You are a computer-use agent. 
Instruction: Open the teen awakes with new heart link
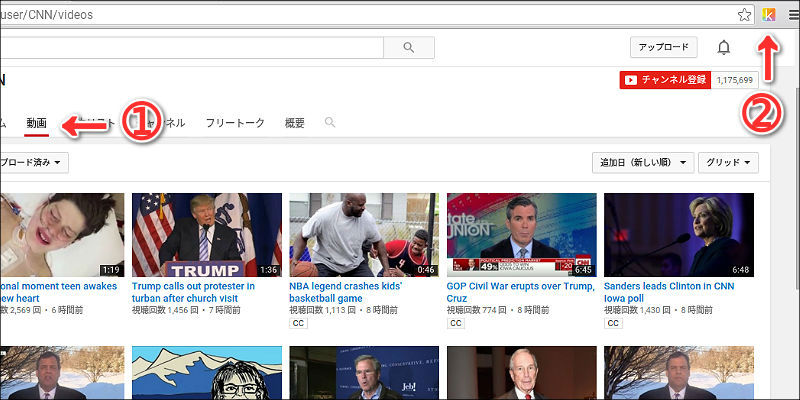pyautogui.click(x=59, y=292)
